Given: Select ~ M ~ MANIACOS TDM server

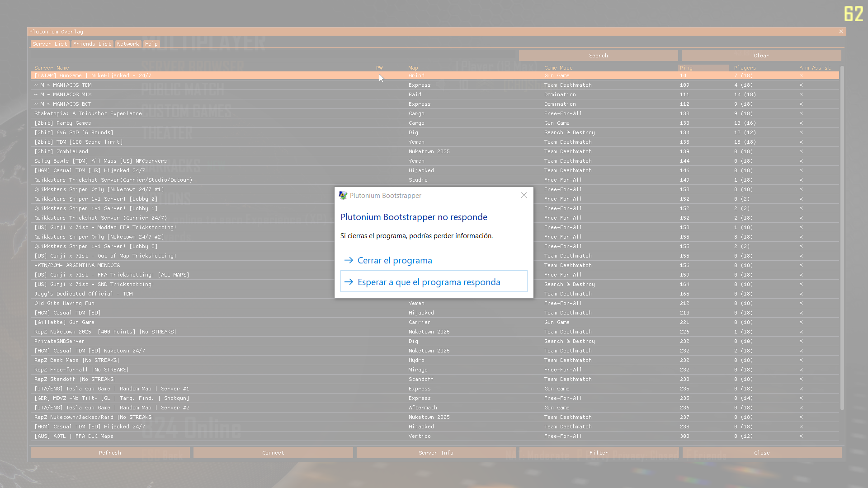Looking at the screenshot, I should [x=434, y=85].
